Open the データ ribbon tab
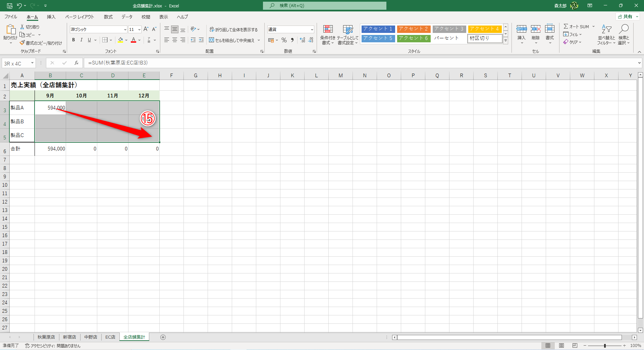 [x=127, y=17]
